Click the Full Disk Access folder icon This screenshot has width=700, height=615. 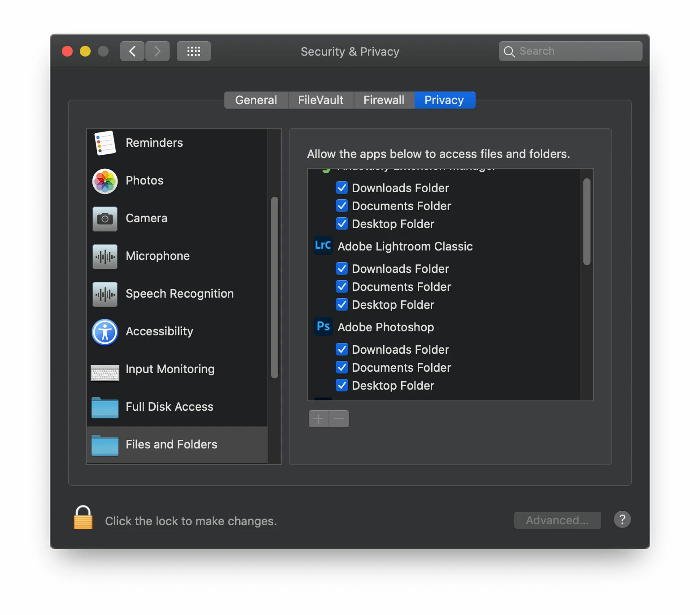(x=105, y=408)
